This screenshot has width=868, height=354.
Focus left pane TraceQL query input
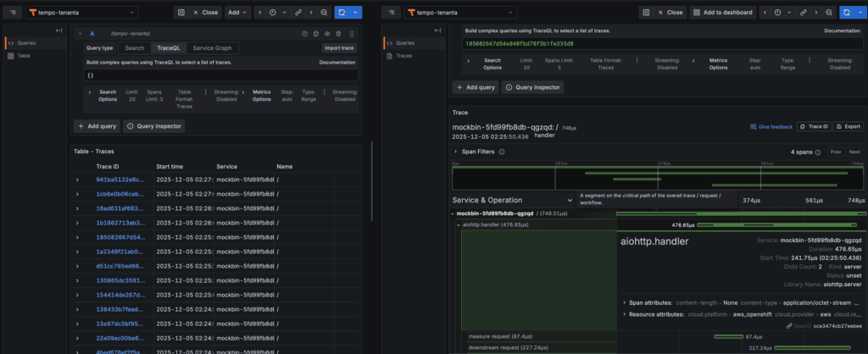[221, 75]
